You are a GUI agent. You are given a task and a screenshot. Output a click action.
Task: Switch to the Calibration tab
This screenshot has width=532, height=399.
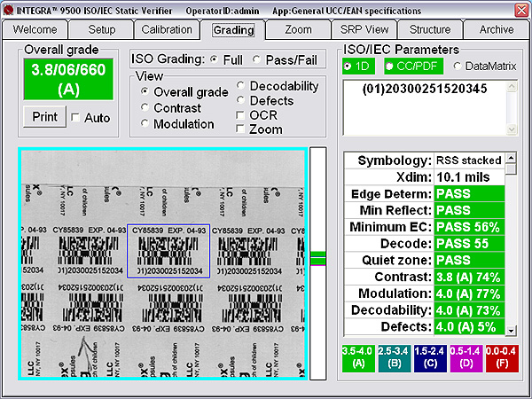(167, 29)
